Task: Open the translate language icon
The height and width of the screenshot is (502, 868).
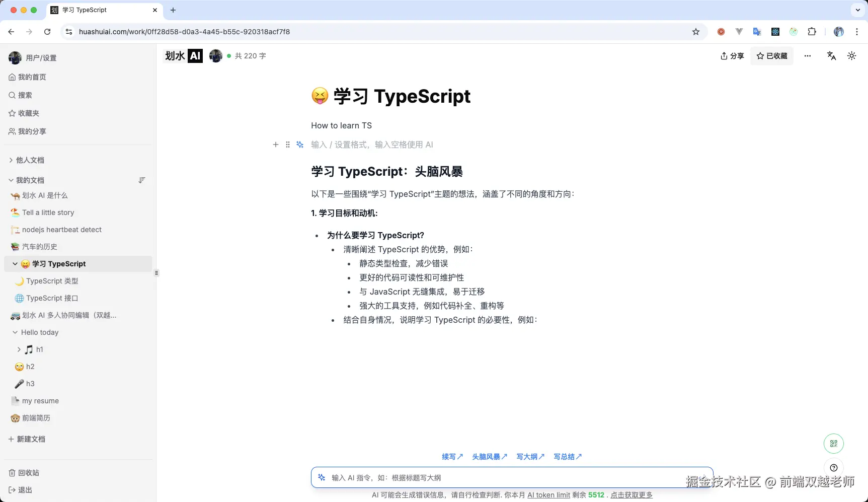Action: [831, 56]
